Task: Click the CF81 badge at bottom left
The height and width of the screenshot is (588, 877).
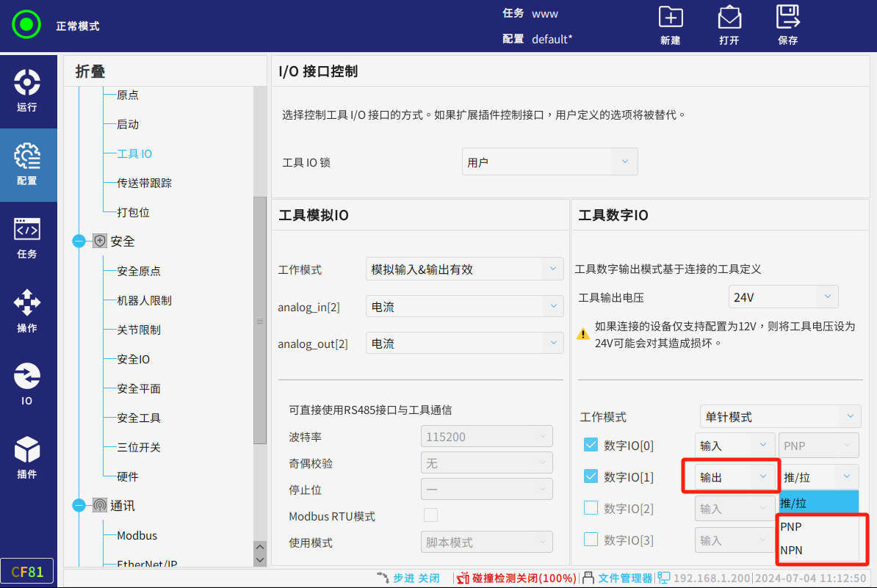Action: (x=27, y=571)
